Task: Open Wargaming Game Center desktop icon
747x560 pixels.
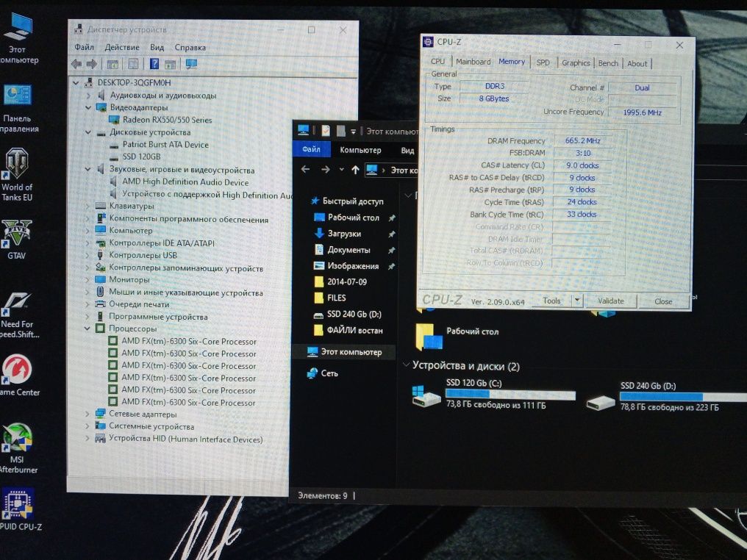Action: pyautogui.click(x=18, y=376)
